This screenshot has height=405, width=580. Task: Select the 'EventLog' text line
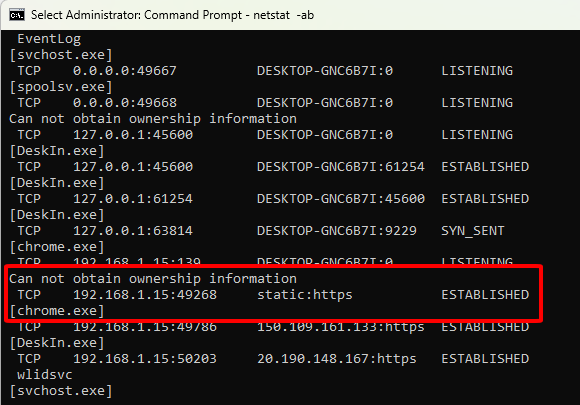pyautogui.click(x=49, y=39)
